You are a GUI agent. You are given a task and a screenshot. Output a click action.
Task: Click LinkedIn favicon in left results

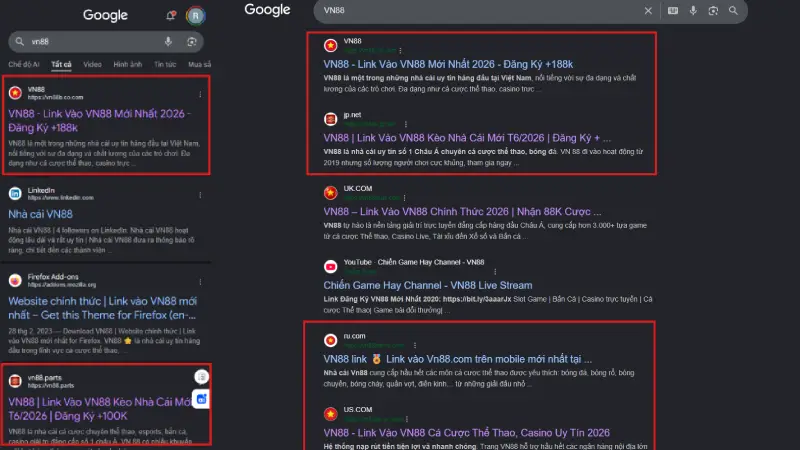tap(15, 193)
